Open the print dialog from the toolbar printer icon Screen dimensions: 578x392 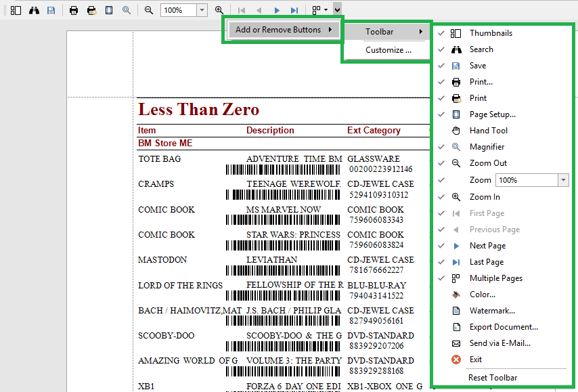point(74,10)
